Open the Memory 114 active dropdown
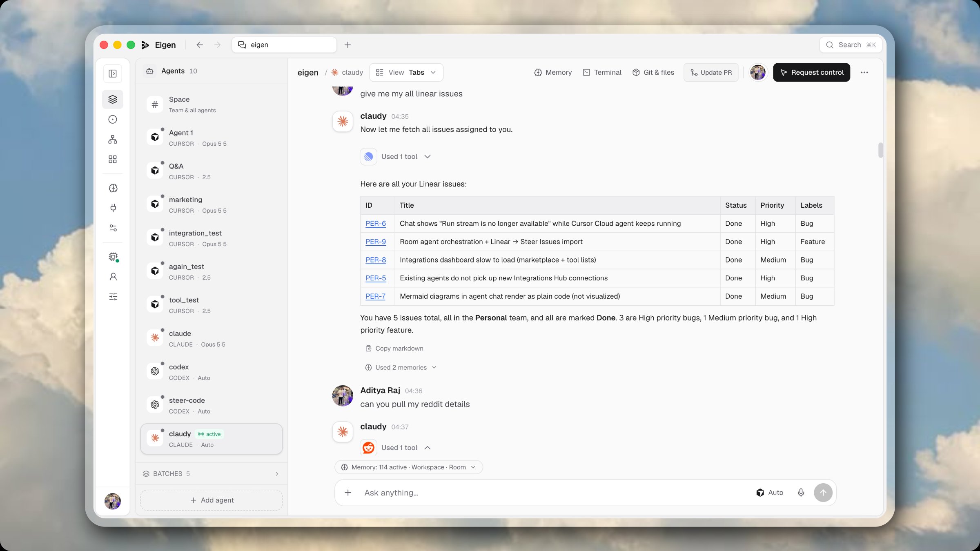 (408, 467)
